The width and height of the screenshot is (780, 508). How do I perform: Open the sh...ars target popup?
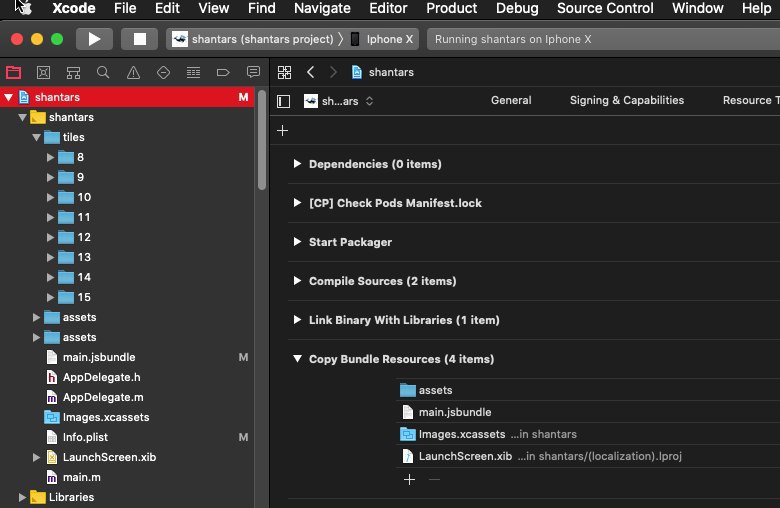[x=339, y=101]
